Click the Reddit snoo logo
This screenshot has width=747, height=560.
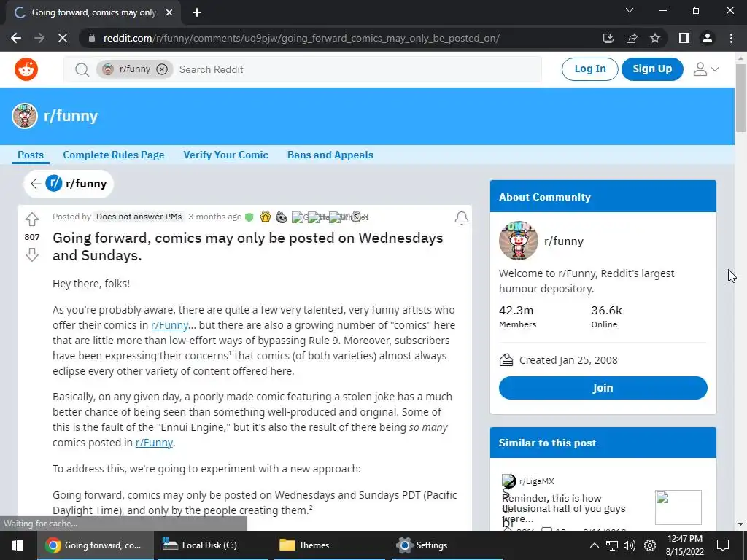point(26,69)
